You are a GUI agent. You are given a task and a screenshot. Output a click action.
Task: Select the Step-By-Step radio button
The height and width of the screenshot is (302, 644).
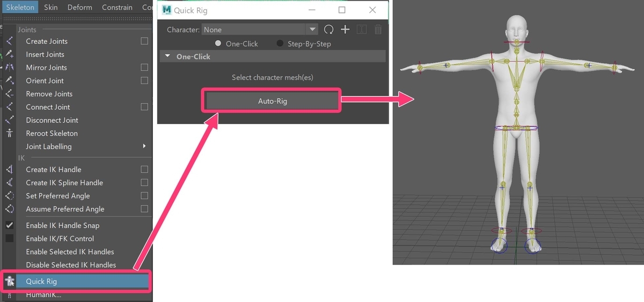(x=280, y=43)
